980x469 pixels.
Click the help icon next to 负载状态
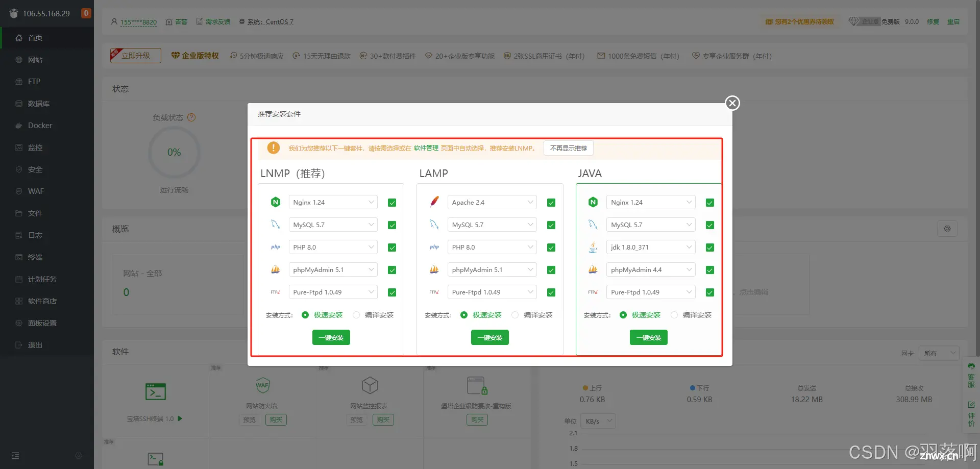(191, 117)
